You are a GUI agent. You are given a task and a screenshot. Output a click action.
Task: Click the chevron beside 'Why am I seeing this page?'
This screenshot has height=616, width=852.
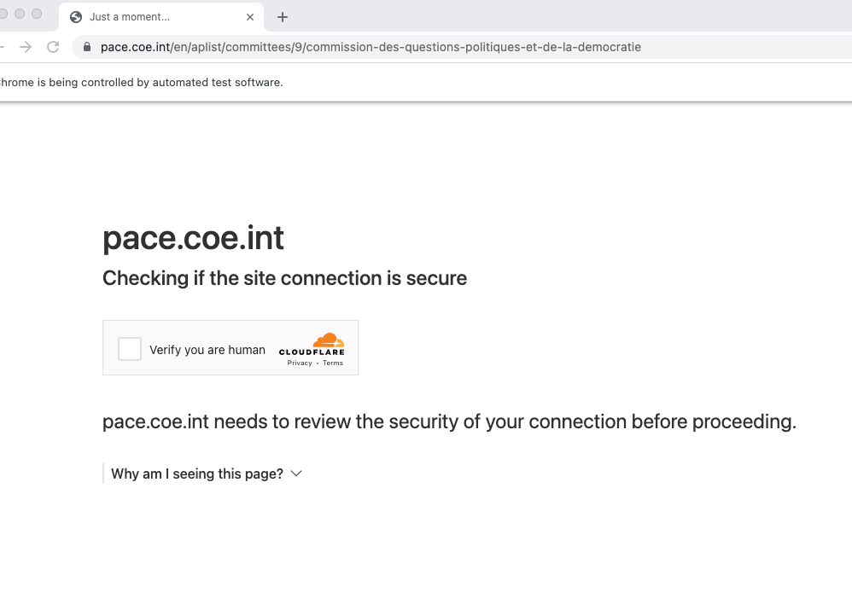tap(296, 473)
